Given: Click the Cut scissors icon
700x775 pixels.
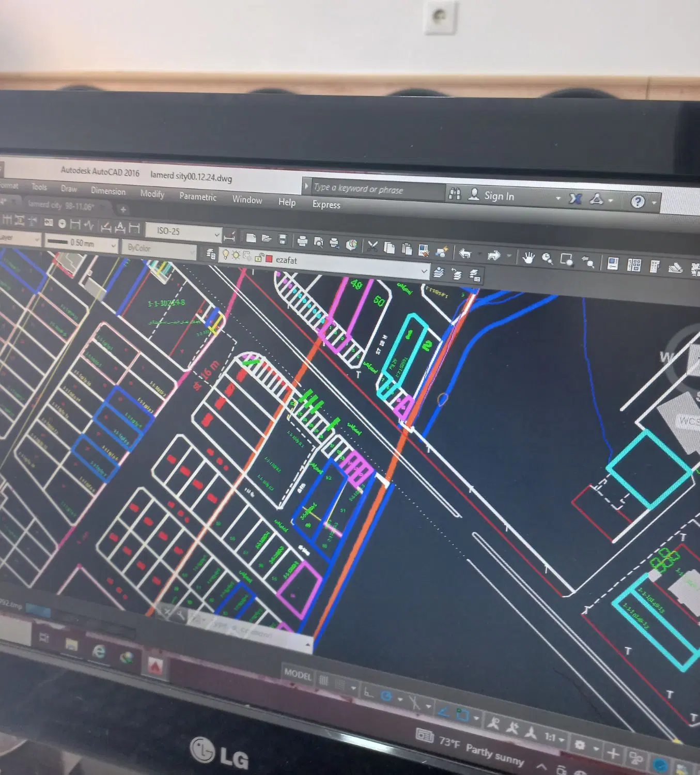Looking at the screenshot, I should [372, 245].
